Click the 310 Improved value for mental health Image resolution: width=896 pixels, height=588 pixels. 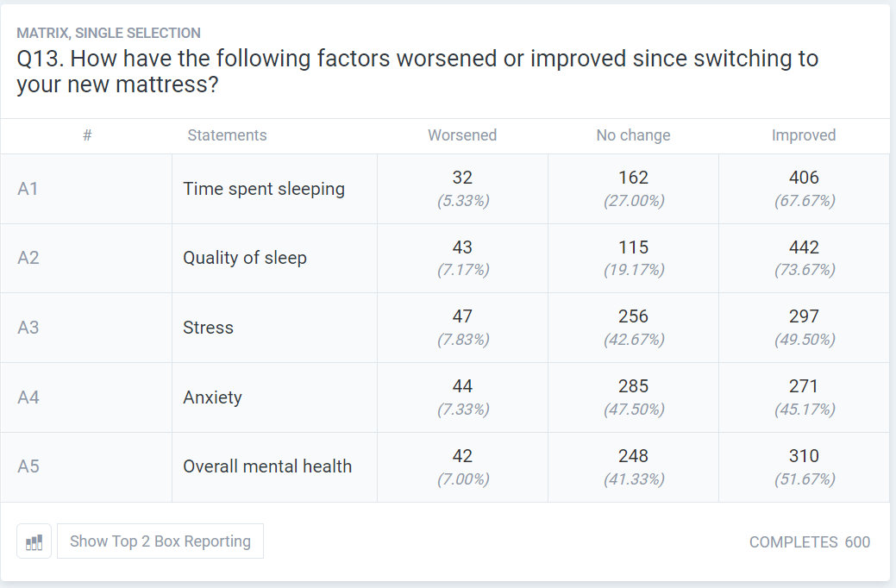804,456
